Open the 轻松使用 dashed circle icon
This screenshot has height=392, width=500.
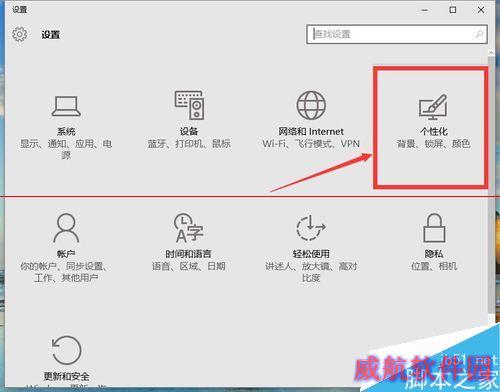311,228
